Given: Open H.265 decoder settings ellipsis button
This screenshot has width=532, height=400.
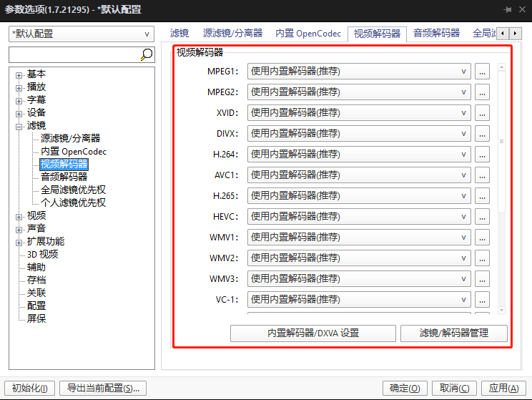Looking at the screenshot, I should [482, 196].
